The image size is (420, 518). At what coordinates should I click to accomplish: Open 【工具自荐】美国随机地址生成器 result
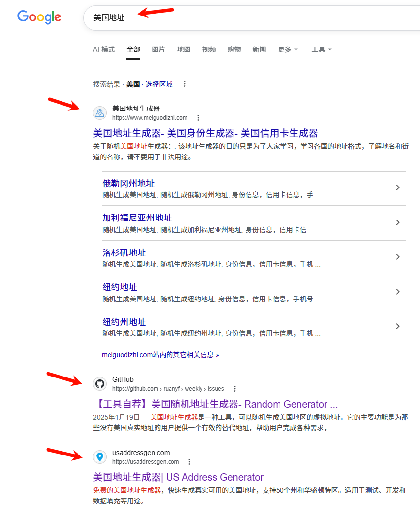tap(215, 404)
